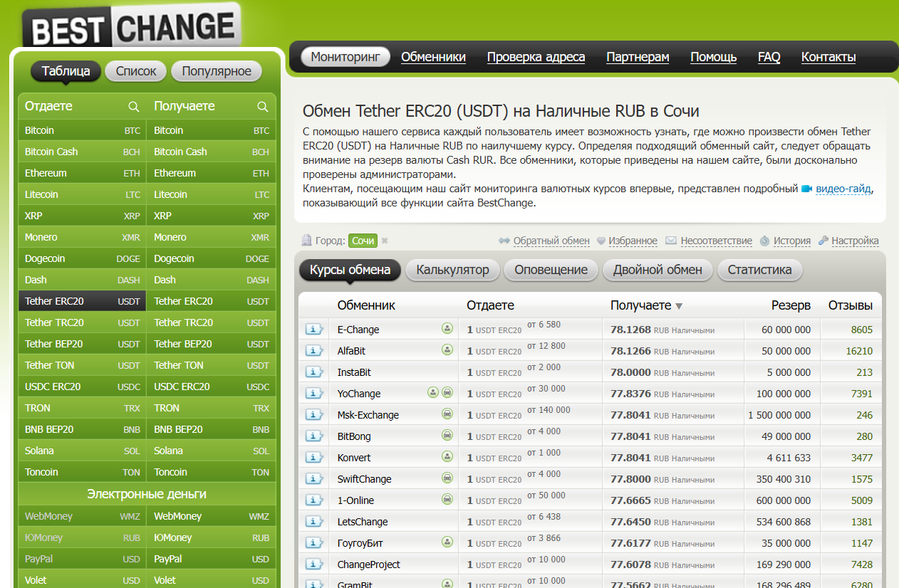Open the Двойной обмен tab
The width and height of the screenshot is (899, 588).
point(658,270)
